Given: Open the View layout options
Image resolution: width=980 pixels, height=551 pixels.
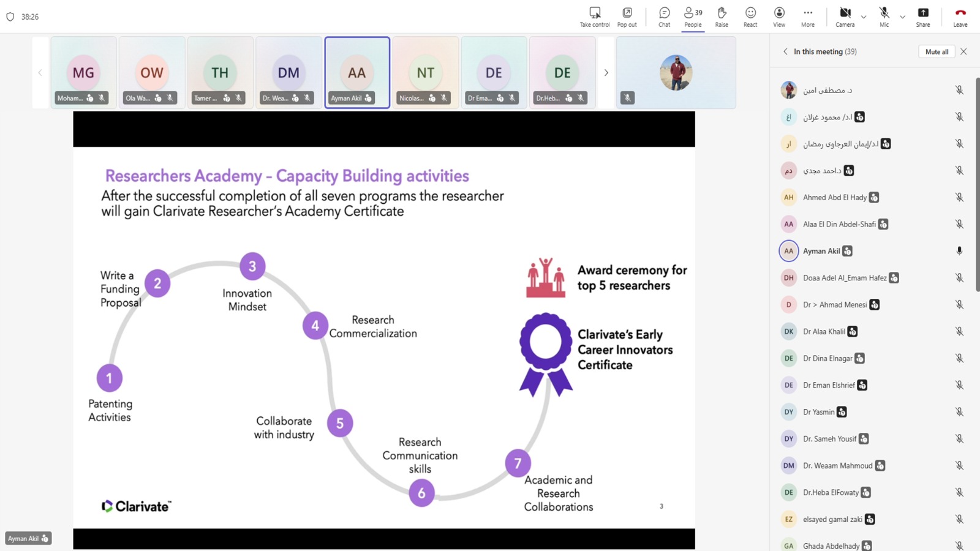Looking at the screenshot, I should (x=778, y=17).
